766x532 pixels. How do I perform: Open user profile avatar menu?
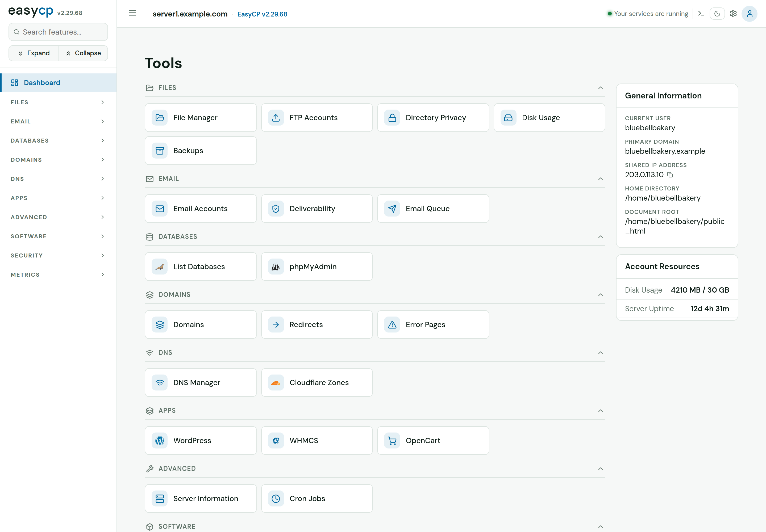pyautogui.click(x=749, y=14)
